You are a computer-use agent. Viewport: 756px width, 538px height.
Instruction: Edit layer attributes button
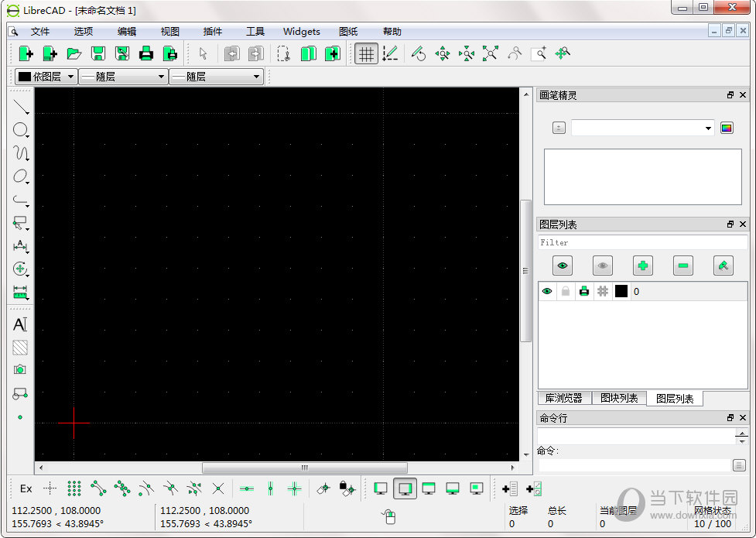point(724,266)
